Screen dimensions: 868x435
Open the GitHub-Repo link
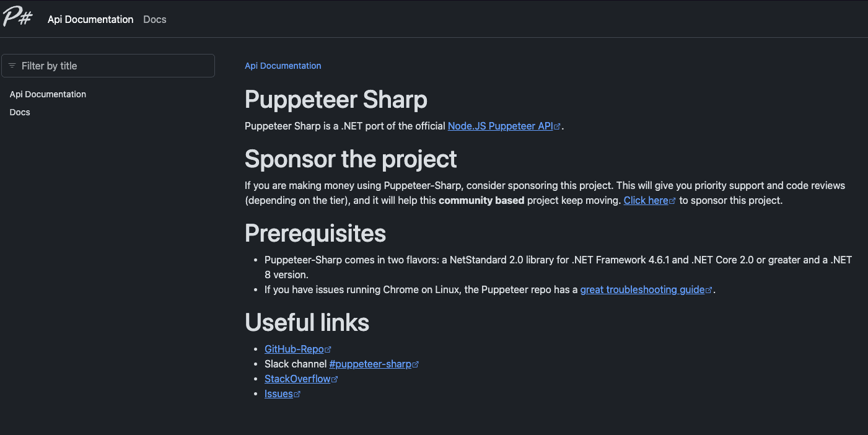(x=293, y=348)
